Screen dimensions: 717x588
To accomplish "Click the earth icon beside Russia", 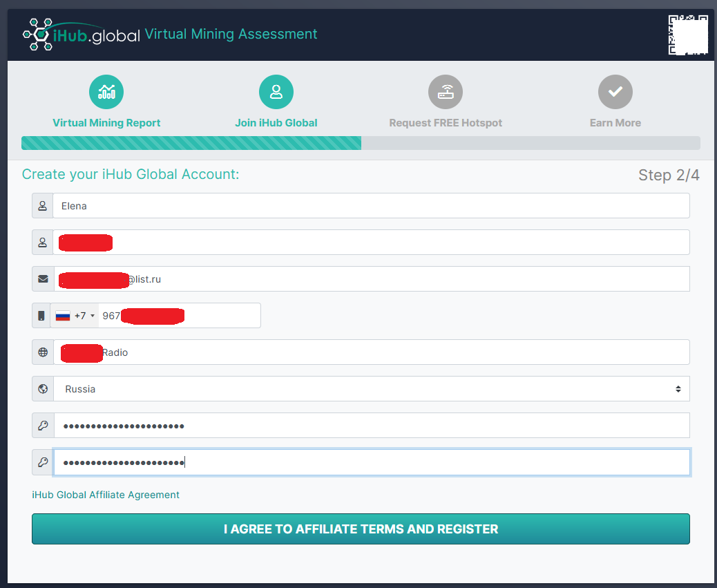I will pyautogui.click(x=43, y=388).
